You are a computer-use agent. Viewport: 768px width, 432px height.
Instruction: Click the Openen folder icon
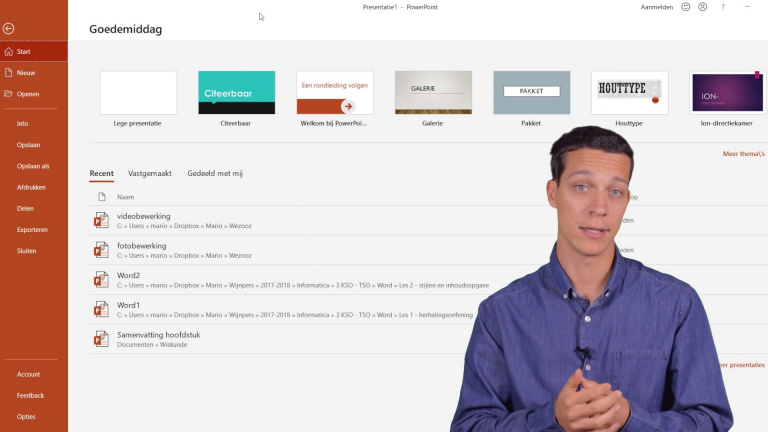(x=8, y=94)
